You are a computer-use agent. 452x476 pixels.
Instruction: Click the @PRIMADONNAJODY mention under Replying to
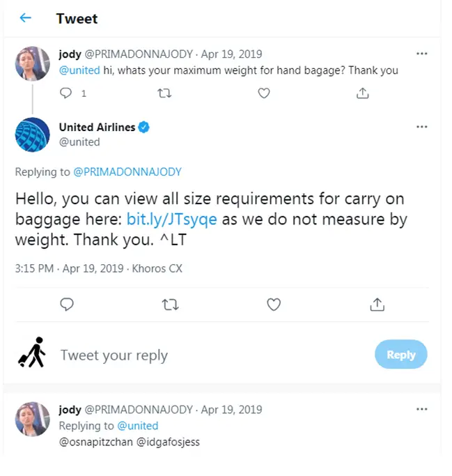tap(127, 171)
